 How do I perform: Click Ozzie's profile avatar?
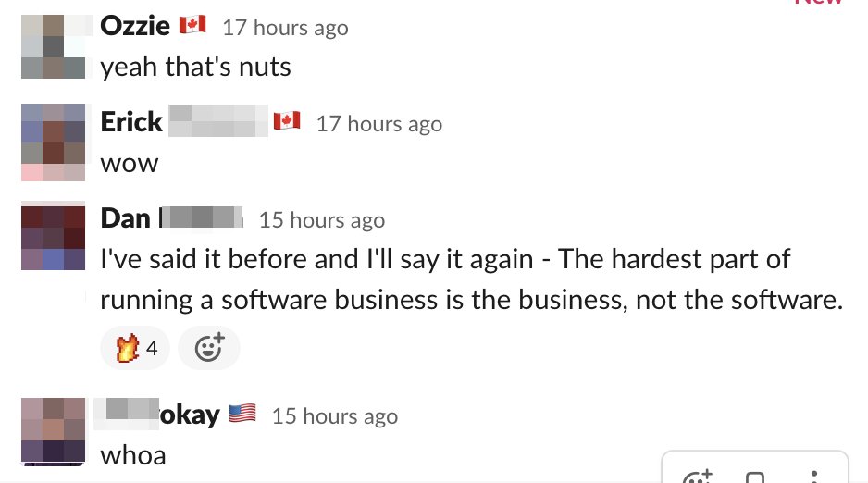pos(54,45)
